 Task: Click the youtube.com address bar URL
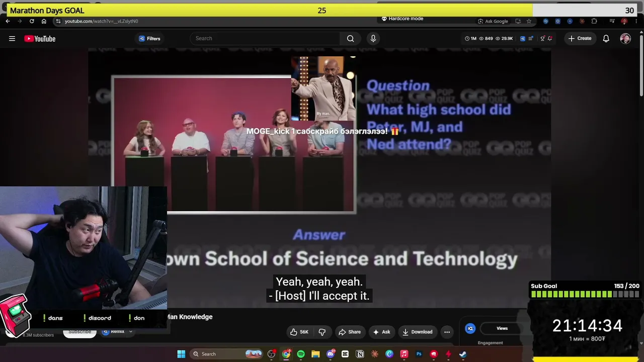[x=101, y=21]
